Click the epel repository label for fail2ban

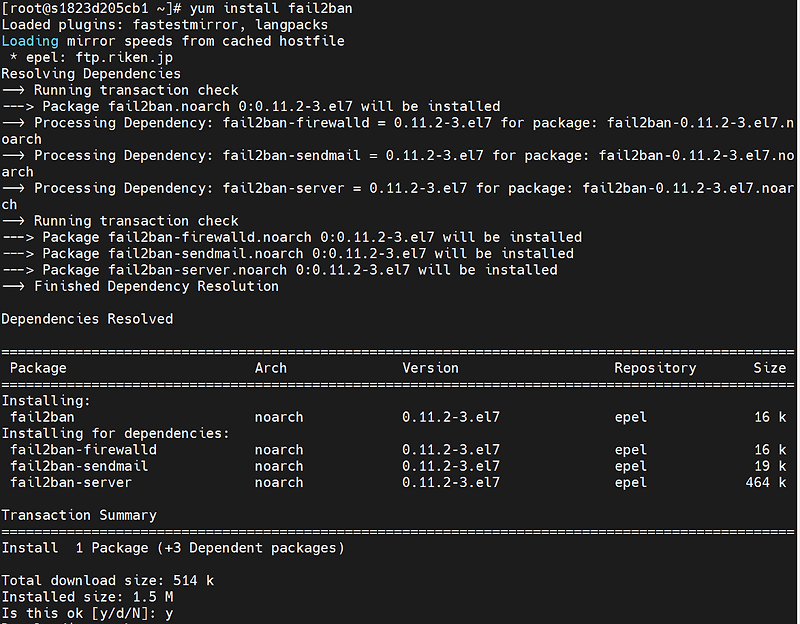[630, 417]
